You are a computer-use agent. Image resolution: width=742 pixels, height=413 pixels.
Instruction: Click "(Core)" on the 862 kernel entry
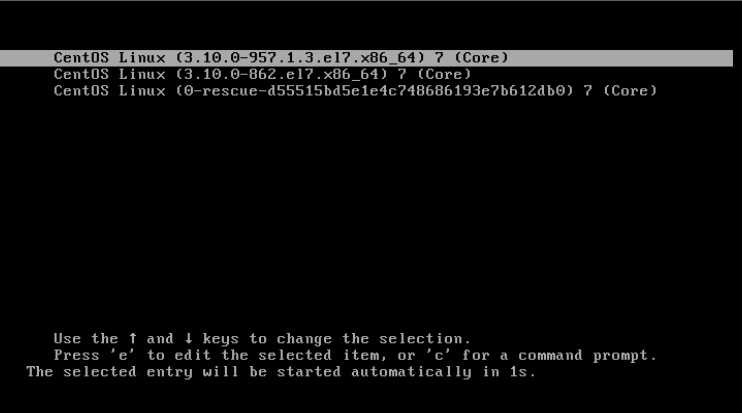[444, 74]
